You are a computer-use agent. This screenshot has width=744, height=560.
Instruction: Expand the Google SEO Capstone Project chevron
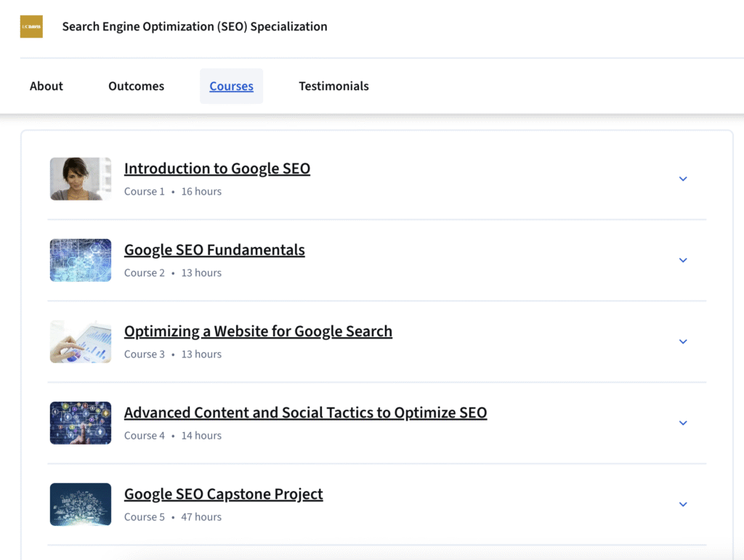(683, 504)
